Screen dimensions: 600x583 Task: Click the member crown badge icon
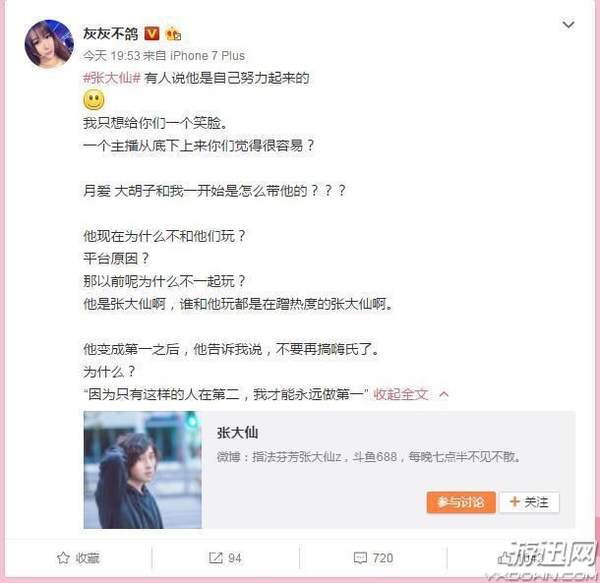click(x=173, y=34)
